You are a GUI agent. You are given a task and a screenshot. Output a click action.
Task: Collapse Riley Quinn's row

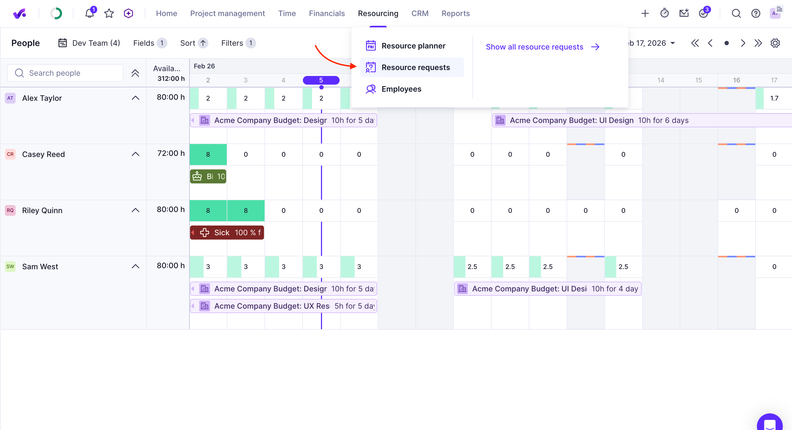tap(135, 210)
